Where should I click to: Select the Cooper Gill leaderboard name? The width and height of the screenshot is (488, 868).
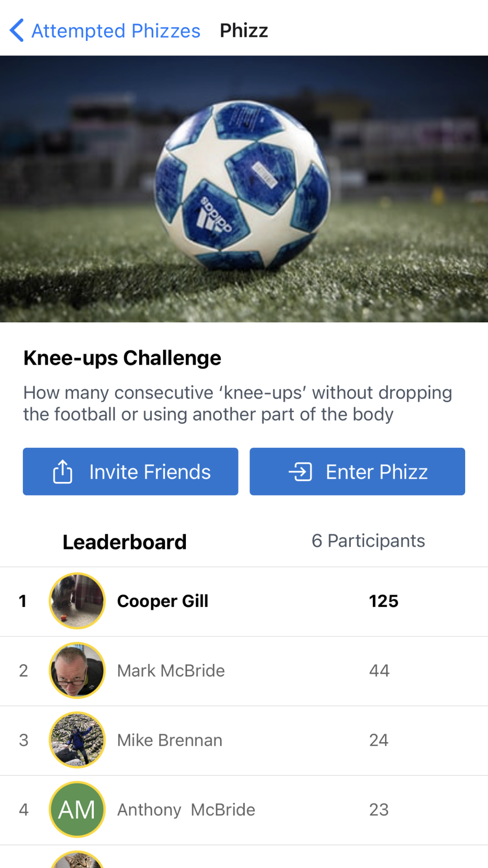(x=163, y=601)
